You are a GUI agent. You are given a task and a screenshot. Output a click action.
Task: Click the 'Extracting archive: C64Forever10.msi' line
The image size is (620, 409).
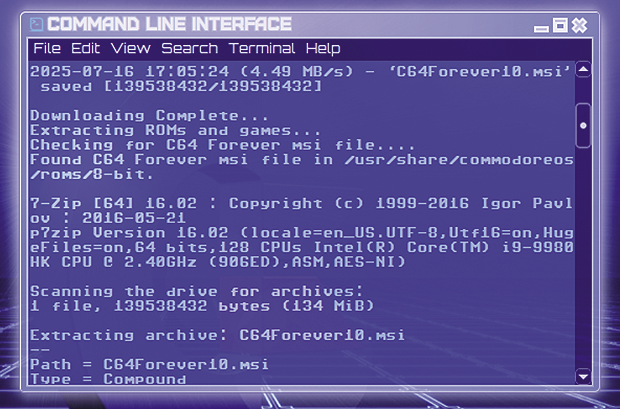(x=217, y=335)
